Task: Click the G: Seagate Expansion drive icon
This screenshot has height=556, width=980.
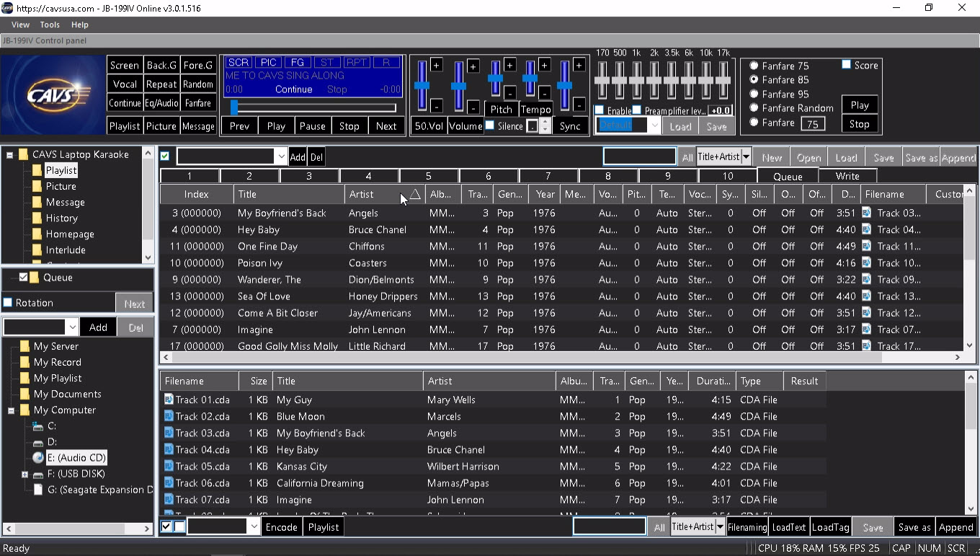Action: (x=38, y=490)
